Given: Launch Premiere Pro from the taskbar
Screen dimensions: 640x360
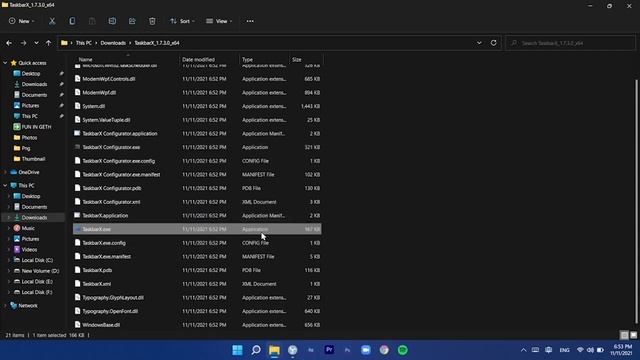Looking at the screenshot, I should pos(329,350).
